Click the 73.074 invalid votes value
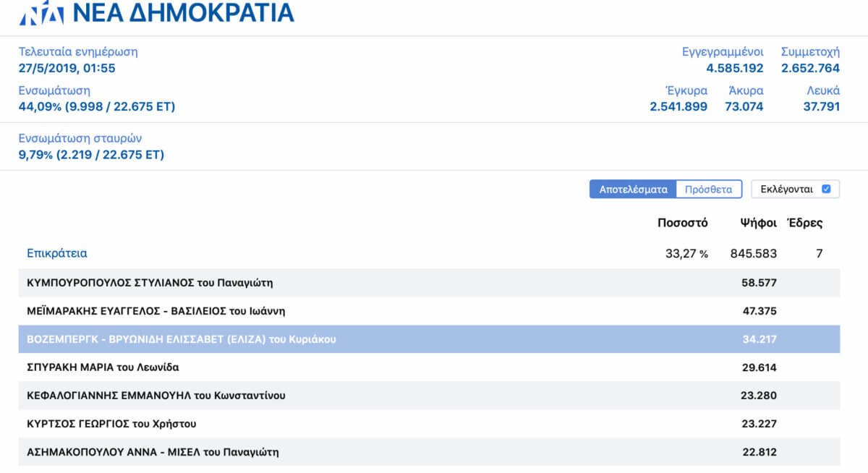This screenshot has width=868, height=473. (x=744, y=107)
